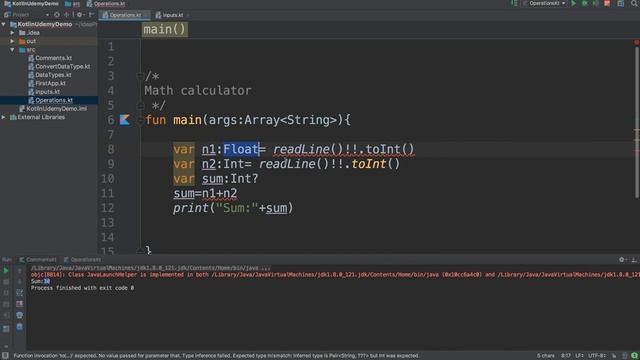Viewport: 640px width, 360px height.
Task: Close the Inputs.kt editor tab
Action: coord(188,15)
